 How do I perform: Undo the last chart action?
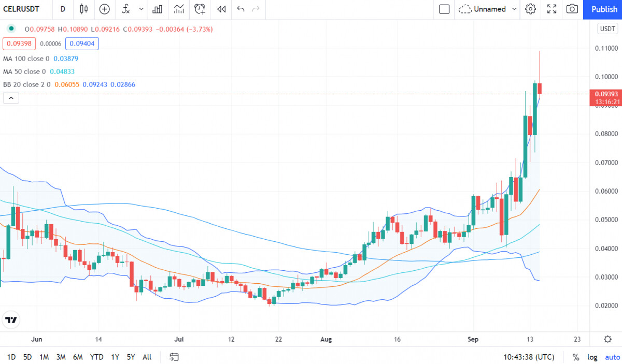point(241,9)
